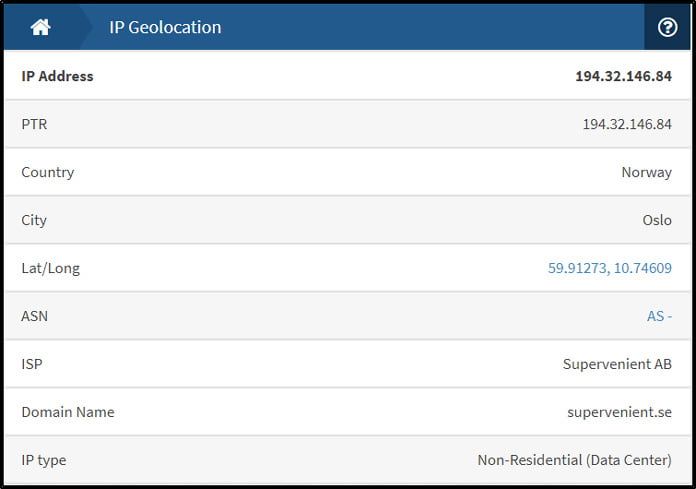Click the ISP value Supervenient AB
696x489 pixels.
pyautogui.click(x=617, y=364)
